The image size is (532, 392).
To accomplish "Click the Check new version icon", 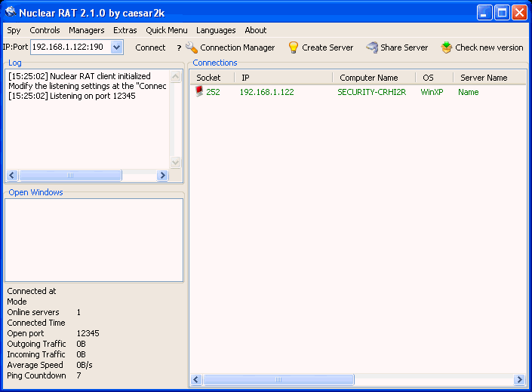I will pyautogui.click(x=447, y=47).
